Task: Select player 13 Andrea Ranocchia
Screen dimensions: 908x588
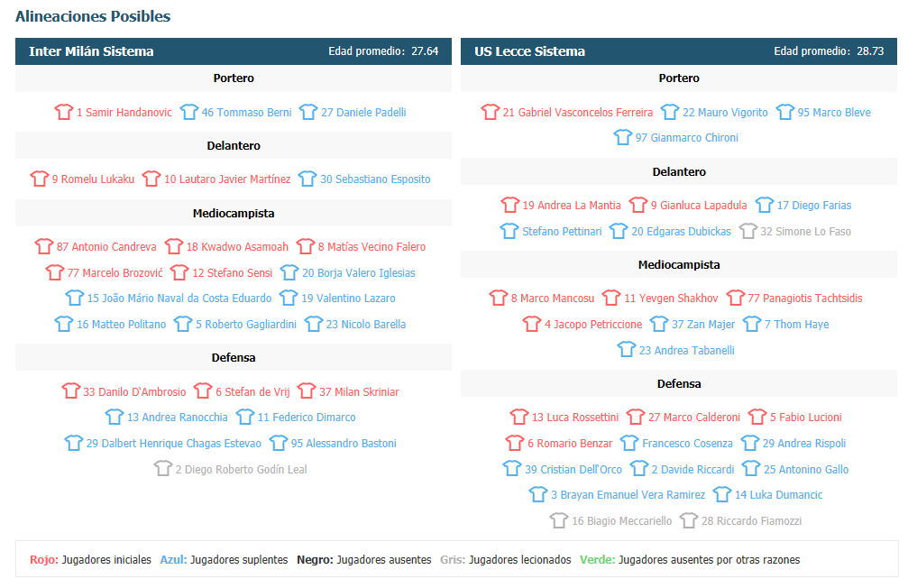Action: tap(178, 418)
